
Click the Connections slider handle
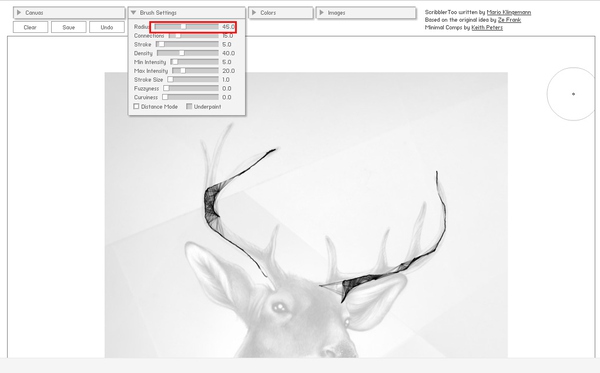178,36
